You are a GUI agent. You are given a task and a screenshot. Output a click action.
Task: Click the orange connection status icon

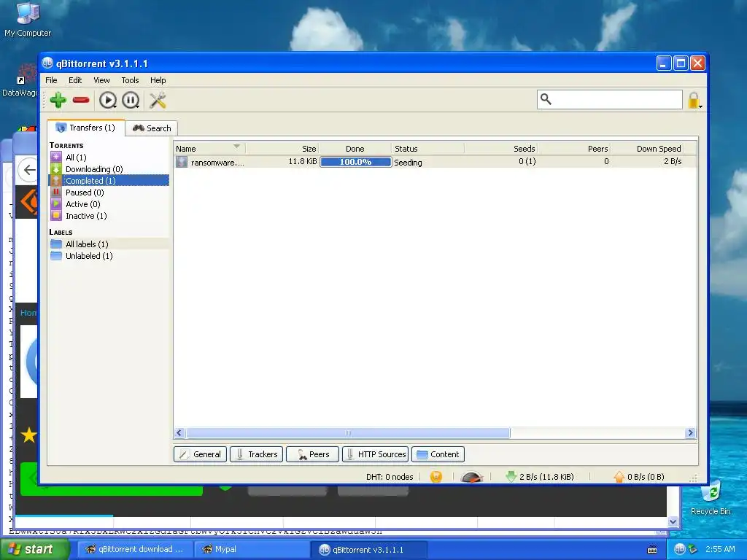pyautogui.click(x=436, y=477)
